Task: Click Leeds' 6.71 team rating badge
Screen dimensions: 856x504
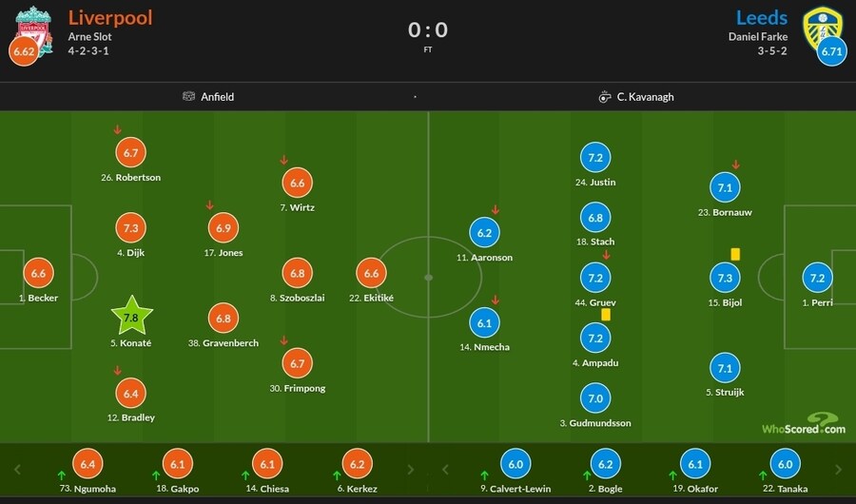Action: point(832,52)
